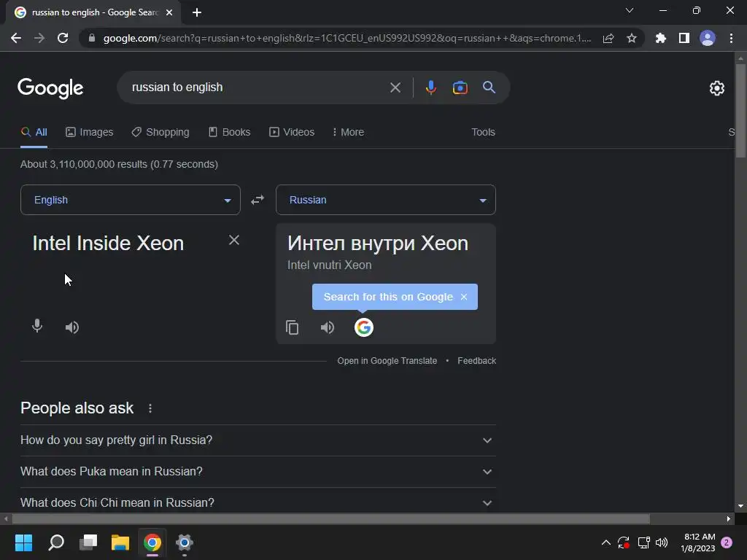
Task: Open Task View on the taskbar
Action: tap(88, 542)
